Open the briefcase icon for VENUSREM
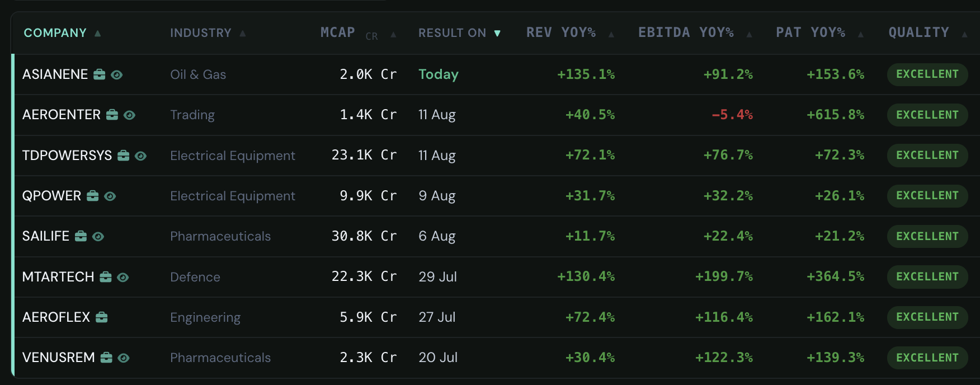The image size is (980, 385). click(106, 358)
